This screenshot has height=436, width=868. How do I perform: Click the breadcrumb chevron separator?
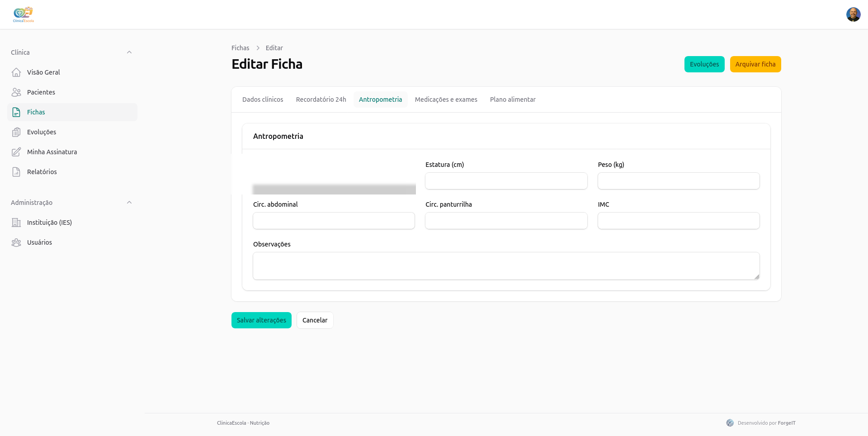[258, 48]
